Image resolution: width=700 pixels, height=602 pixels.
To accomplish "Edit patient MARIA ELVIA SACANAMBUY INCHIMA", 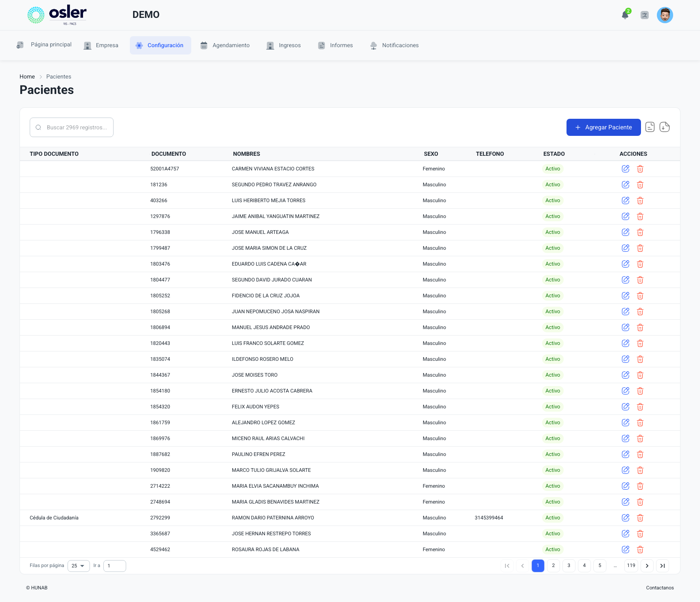I will [626, 486].
